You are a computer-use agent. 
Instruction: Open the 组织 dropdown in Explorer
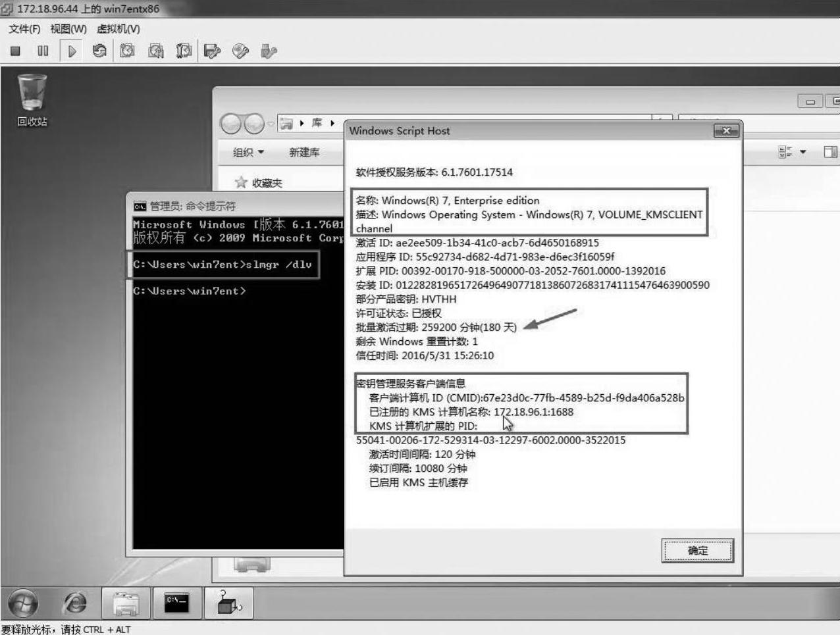pyautogui.click(x=248, y=152)
